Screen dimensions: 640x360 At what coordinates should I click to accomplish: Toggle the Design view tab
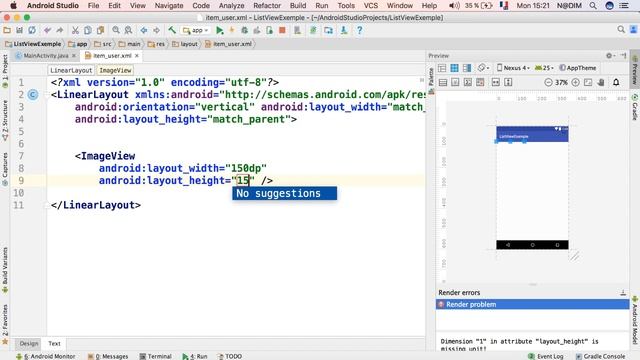pyautogui.click(x=29, y=344)
